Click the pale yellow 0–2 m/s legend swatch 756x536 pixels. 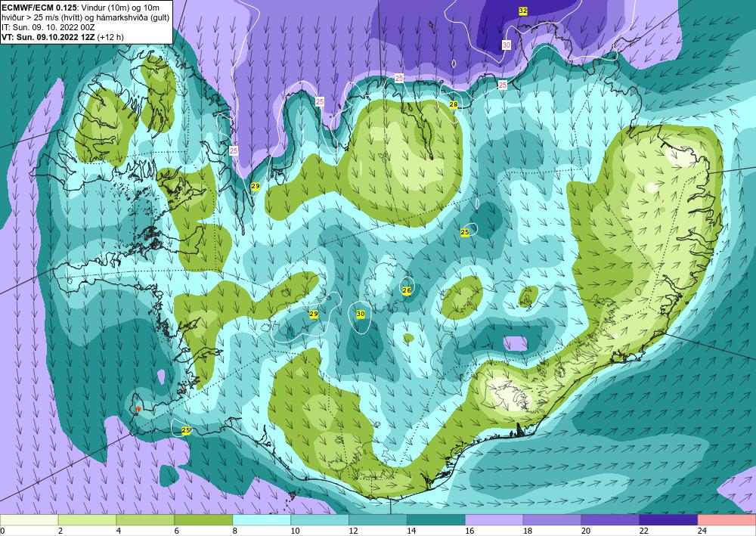[29, 520]
